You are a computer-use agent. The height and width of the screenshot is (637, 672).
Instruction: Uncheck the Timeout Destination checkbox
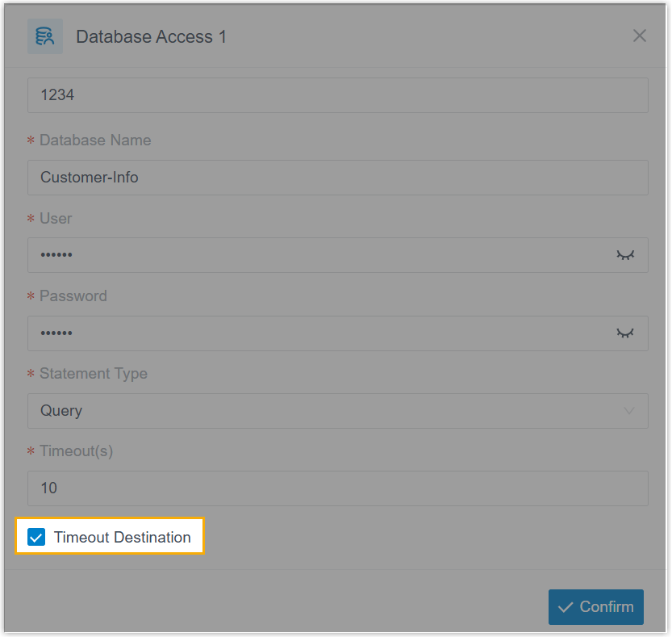click(x=36, y=537)
